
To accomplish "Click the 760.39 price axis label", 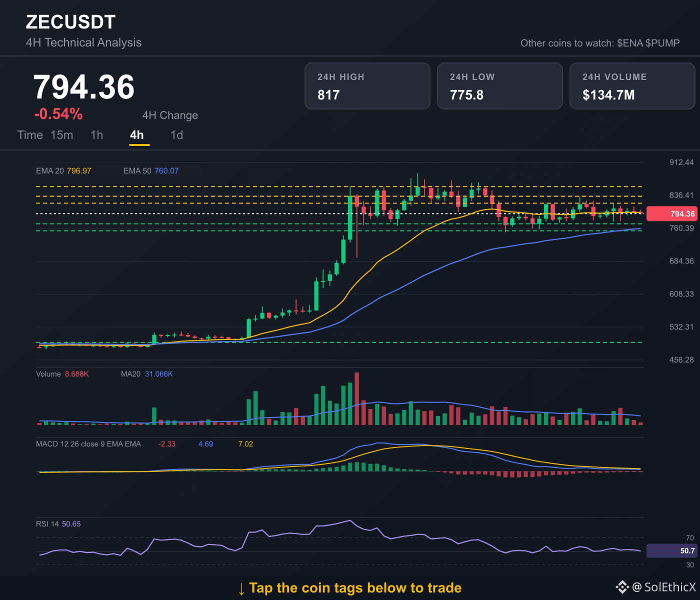I will click(x=681, y=228).
